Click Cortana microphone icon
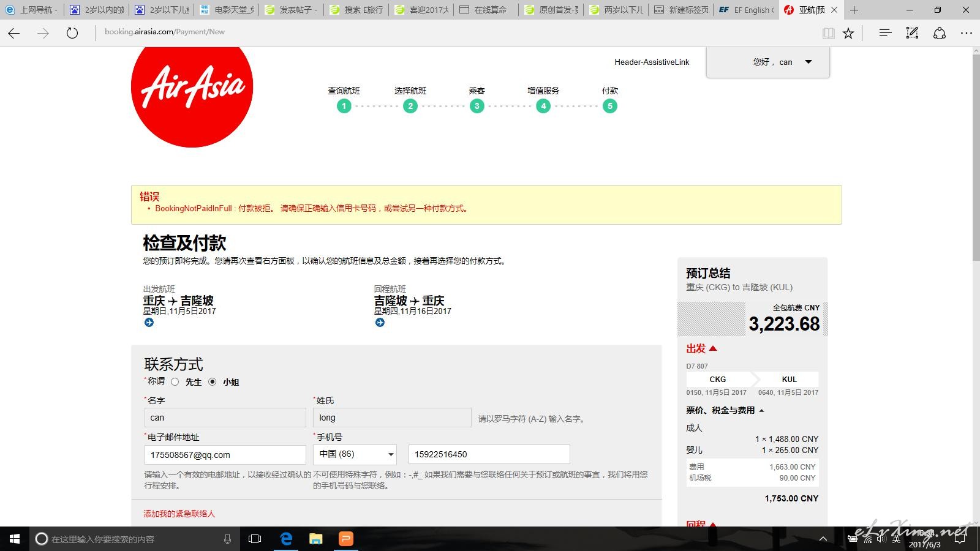 [x=227, y=539]
